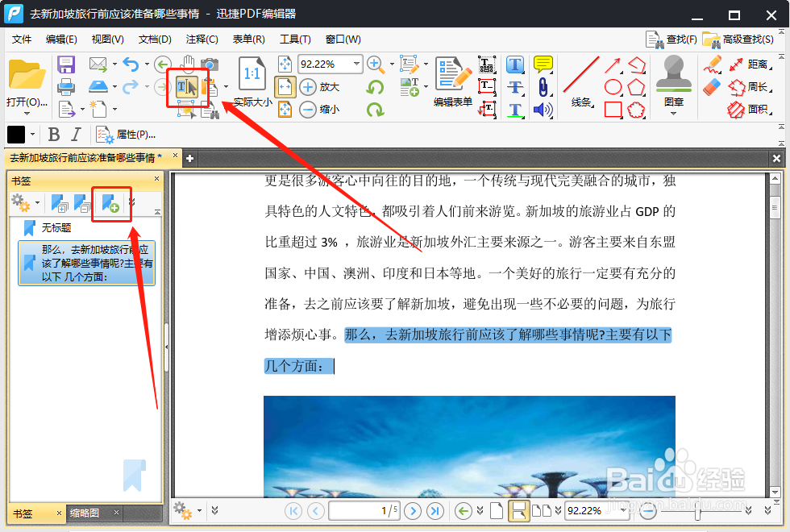Click the attachment paperclip annotation tool

(x=543, y=86)
